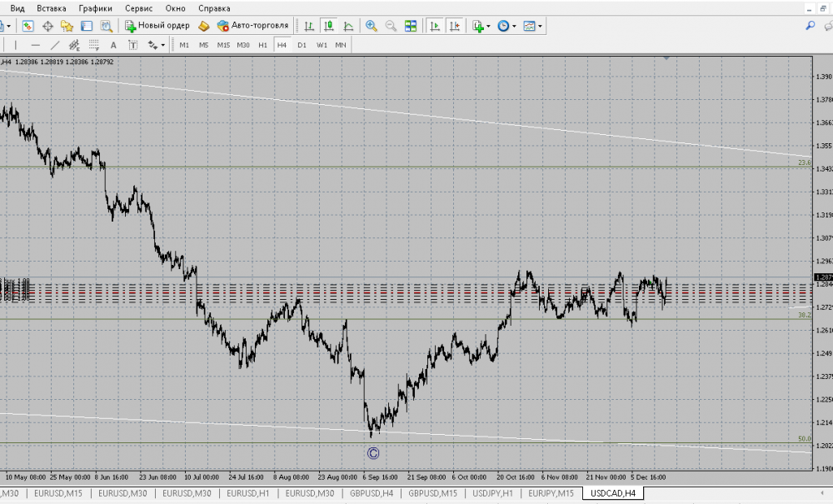The height and width of the screenshot is (504, 833).
Task: Open the Справка menu
Action: point(214,8)
